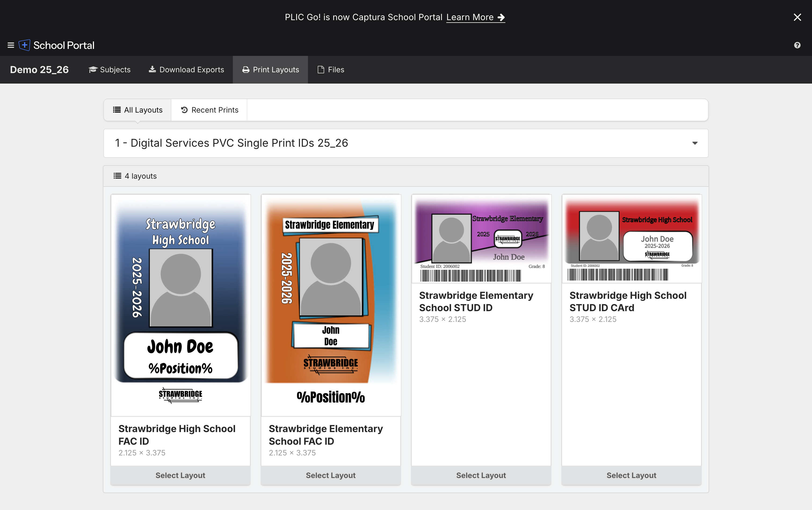
Task: Click the School Portal shield logo
Action: tap(24, 45)
